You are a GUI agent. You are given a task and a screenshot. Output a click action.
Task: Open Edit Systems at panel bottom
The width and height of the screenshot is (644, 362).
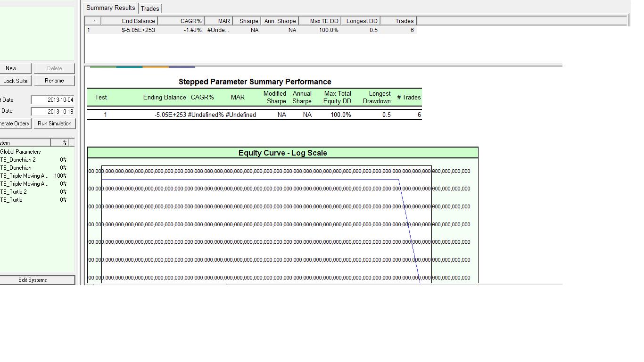click(x=33, y=280)
